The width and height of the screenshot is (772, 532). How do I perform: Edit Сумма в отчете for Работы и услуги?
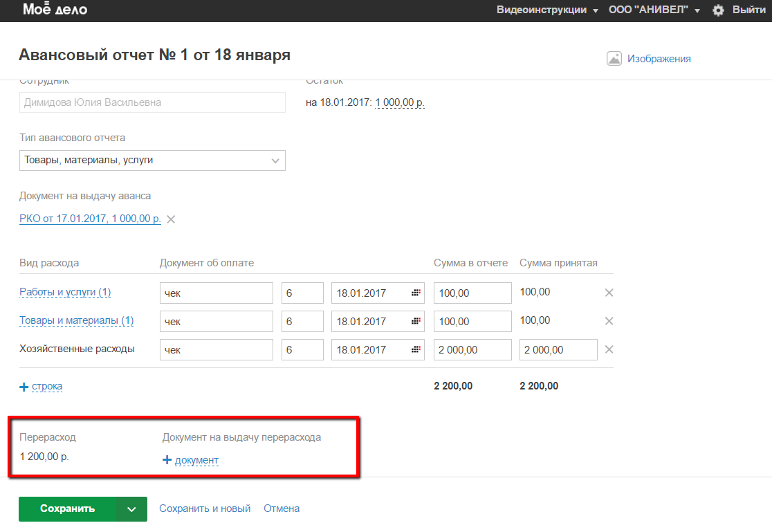(472, 293)
